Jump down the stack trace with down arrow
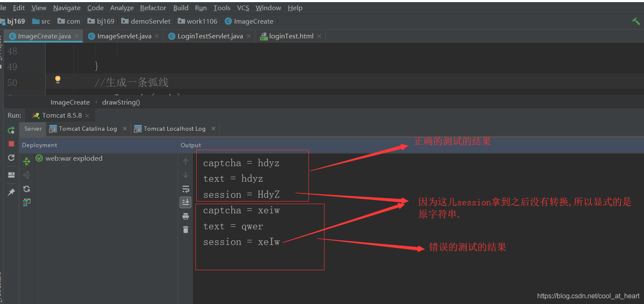The image size is (644, 304). [186, 175]
